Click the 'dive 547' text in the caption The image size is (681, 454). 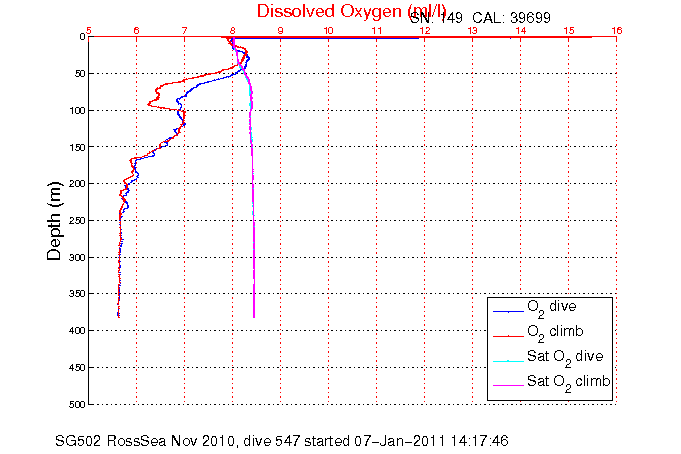point(271,441)
